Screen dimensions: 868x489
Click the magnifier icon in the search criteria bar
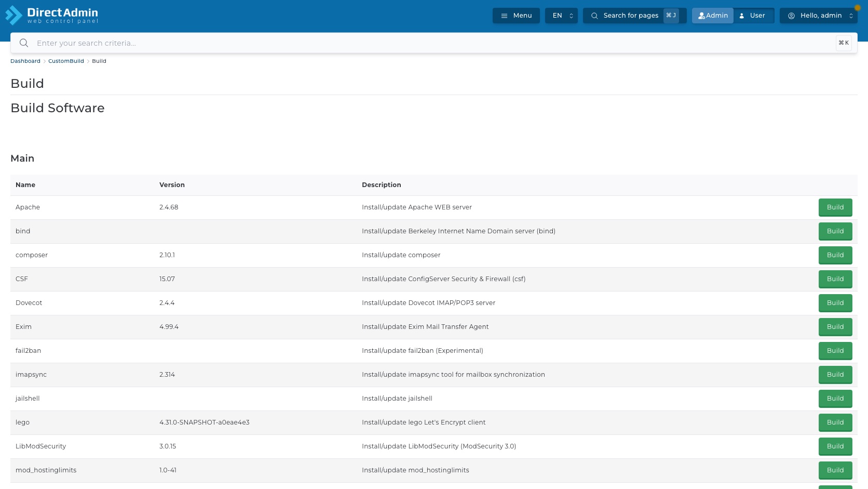click(24, 43)
